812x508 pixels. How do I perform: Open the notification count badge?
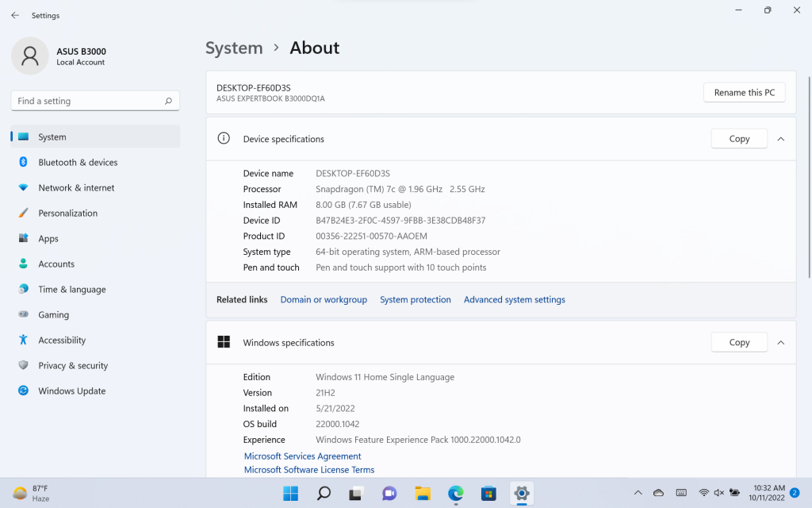(795, 492)
